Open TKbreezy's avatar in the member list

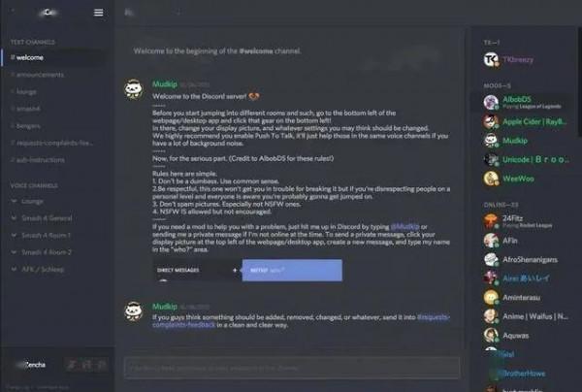coord(491,59)
